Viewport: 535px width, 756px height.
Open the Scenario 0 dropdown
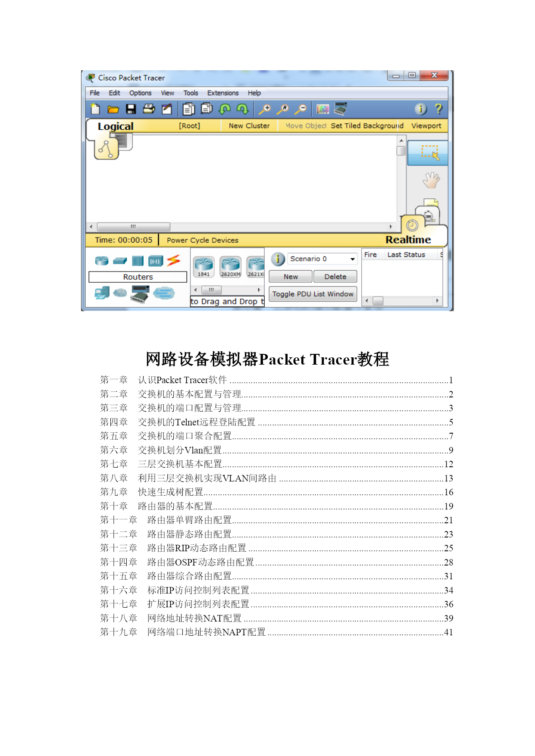[323, 259]
